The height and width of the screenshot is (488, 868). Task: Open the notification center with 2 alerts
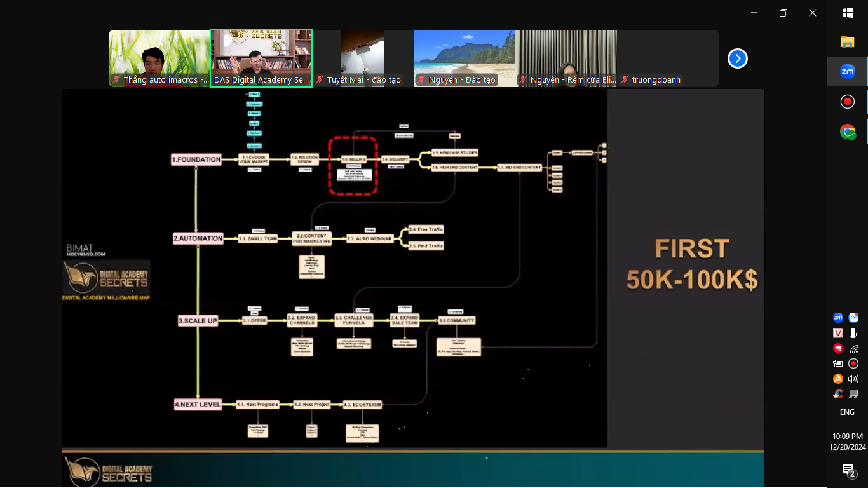click(848, 470)
